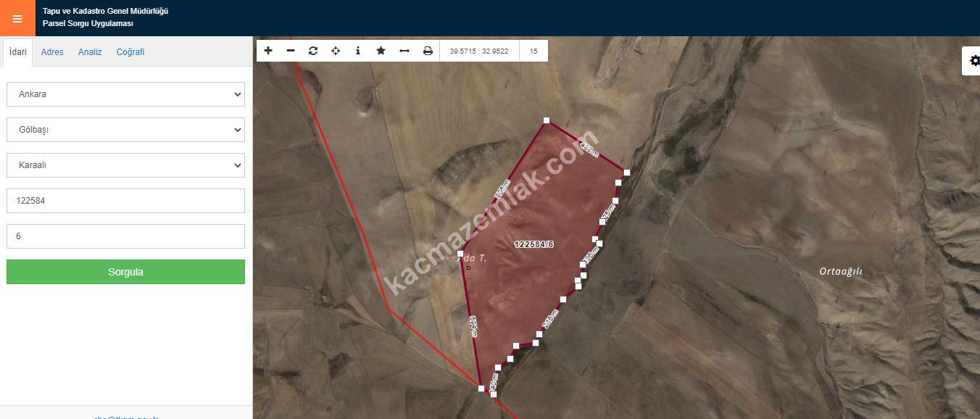Click the star favorites icon
The height and width of the screenshot is (419, 980).
click(x=381, y=51)
